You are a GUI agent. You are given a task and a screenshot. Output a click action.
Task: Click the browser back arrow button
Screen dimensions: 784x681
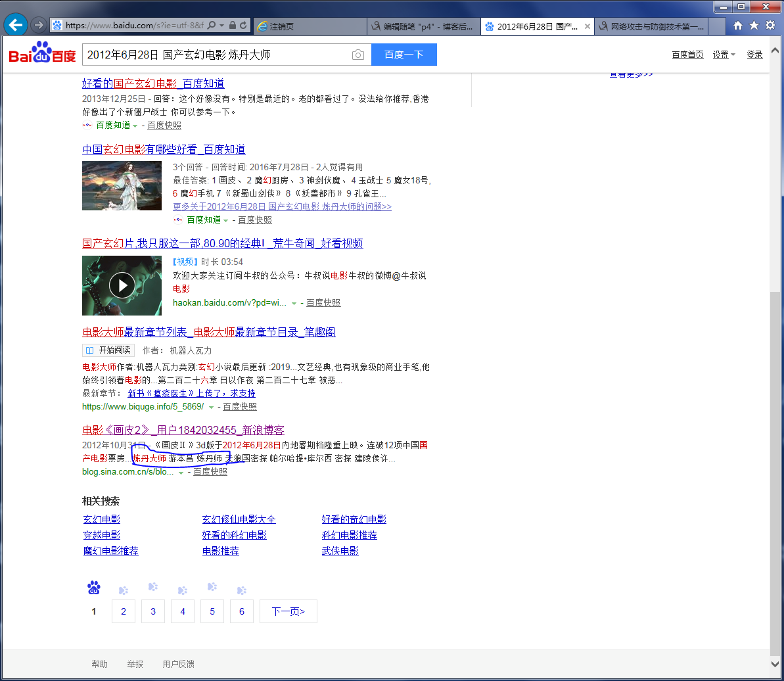[x=16, y=24]
